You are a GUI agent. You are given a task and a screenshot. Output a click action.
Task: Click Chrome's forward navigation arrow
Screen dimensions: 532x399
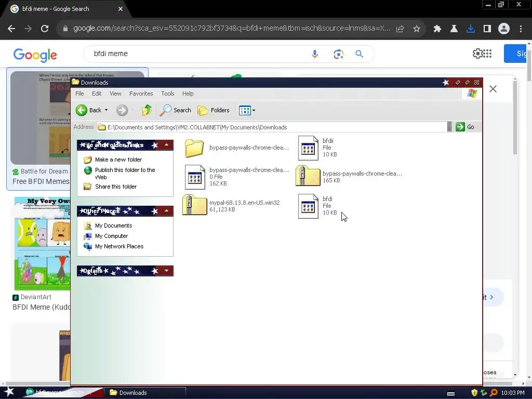[x=28, y=29]
